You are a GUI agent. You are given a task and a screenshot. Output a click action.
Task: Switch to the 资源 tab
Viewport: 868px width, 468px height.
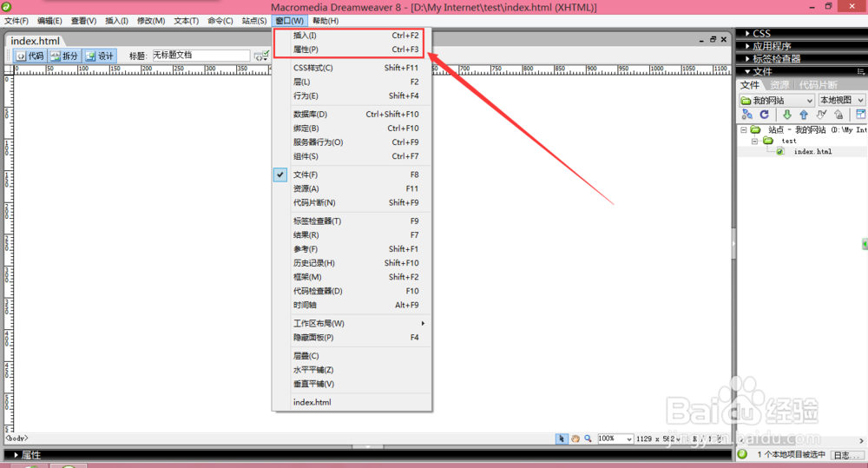779,85
